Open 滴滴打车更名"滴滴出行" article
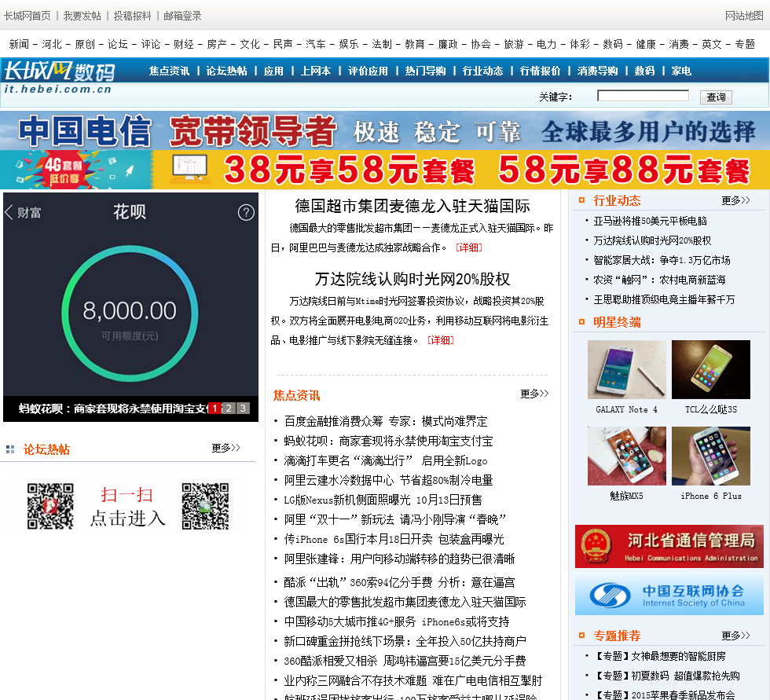770x700 pixels. 386,460
